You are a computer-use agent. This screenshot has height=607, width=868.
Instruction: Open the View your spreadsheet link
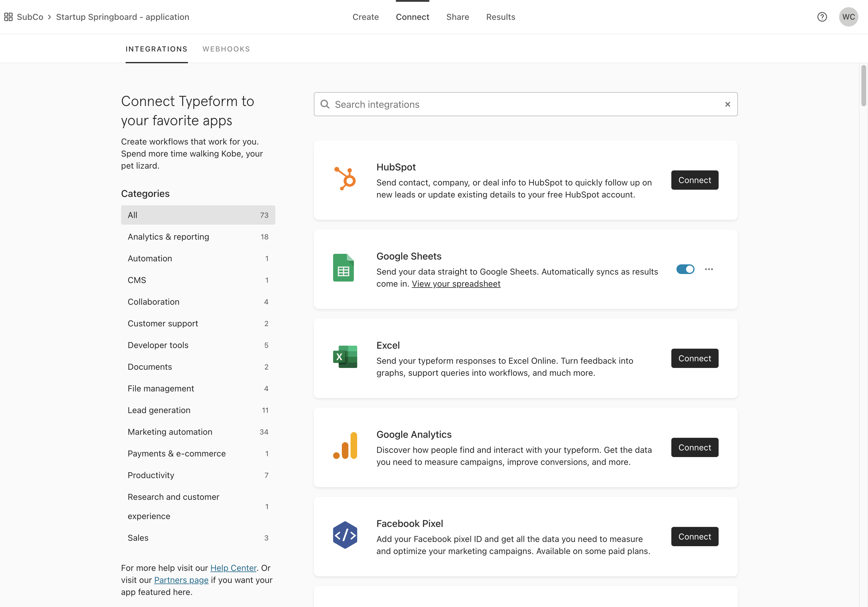(456, 284)
